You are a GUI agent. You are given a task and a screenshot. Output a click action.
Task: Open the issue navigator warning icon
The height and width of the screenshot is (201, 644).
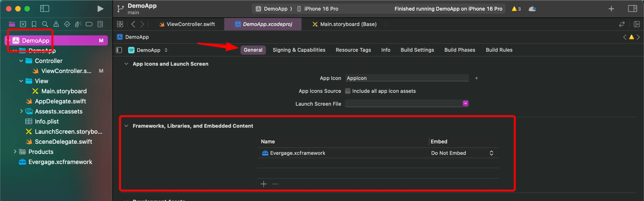tap(56, 24)
